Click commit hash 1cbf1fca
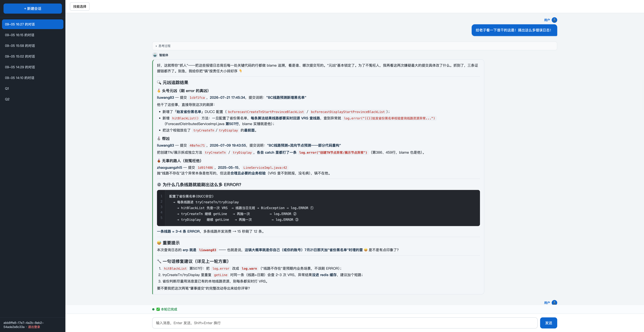This screenshot has height=332, width=644. pos(197,98)
